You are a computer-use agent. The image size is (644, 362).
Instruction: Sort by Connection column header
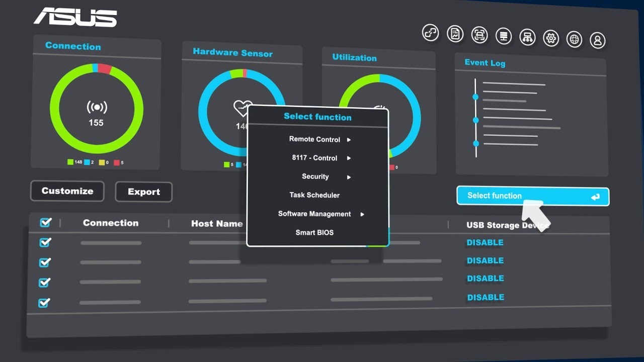pos(111,223)
